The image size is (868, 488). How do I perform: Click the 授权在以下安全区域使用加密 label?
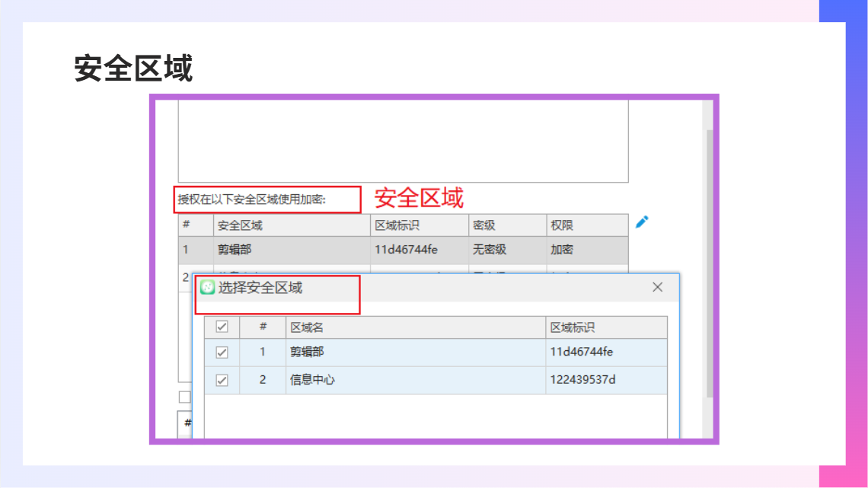pos(252,199)
